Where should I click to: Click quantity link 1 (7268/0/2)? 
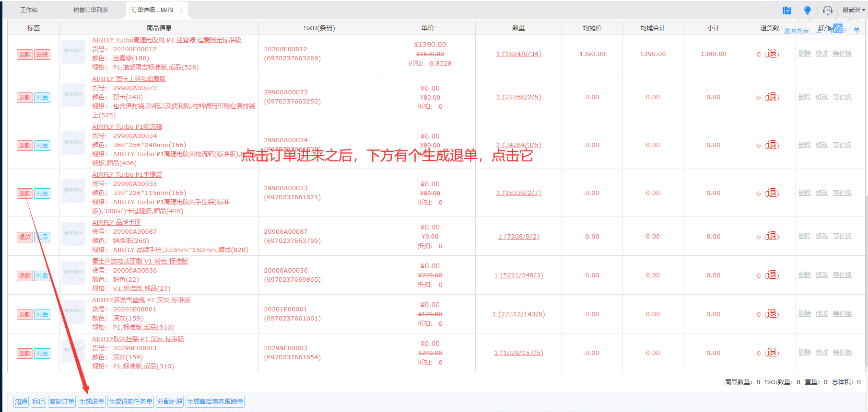tap(518, 237)
